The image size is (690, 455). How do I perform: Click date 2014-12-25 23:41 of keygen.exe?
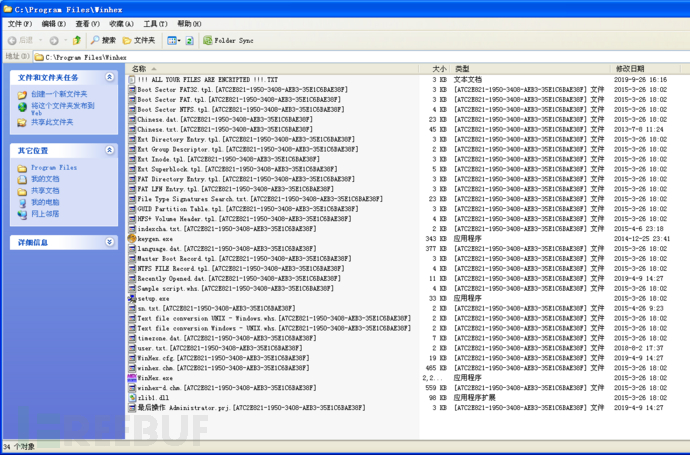(642, 239)
